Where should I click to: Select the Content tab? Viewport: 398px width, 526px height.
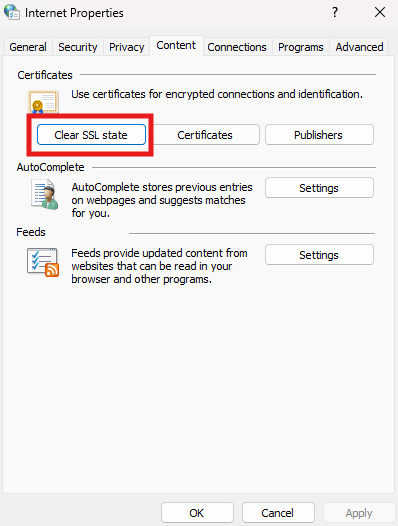click(176, 45)
